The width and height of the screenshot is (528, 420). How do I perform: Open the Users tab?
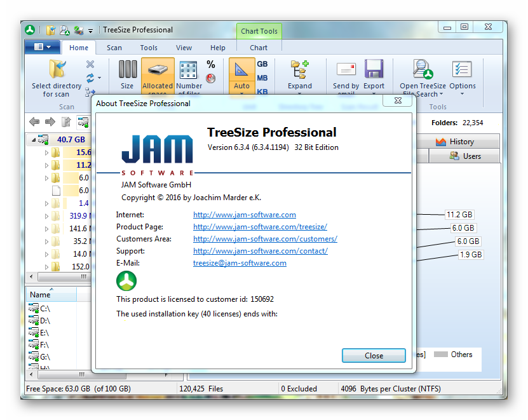[464, 156]
